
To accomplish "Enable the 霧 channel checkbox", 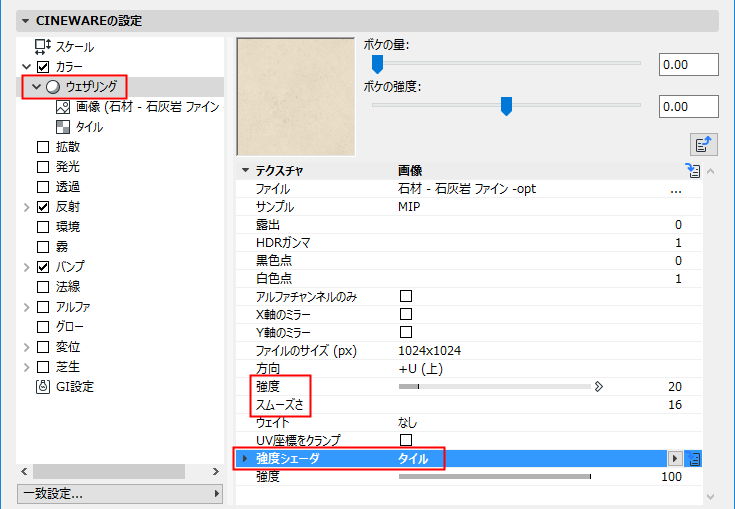I will coord(43,247).
